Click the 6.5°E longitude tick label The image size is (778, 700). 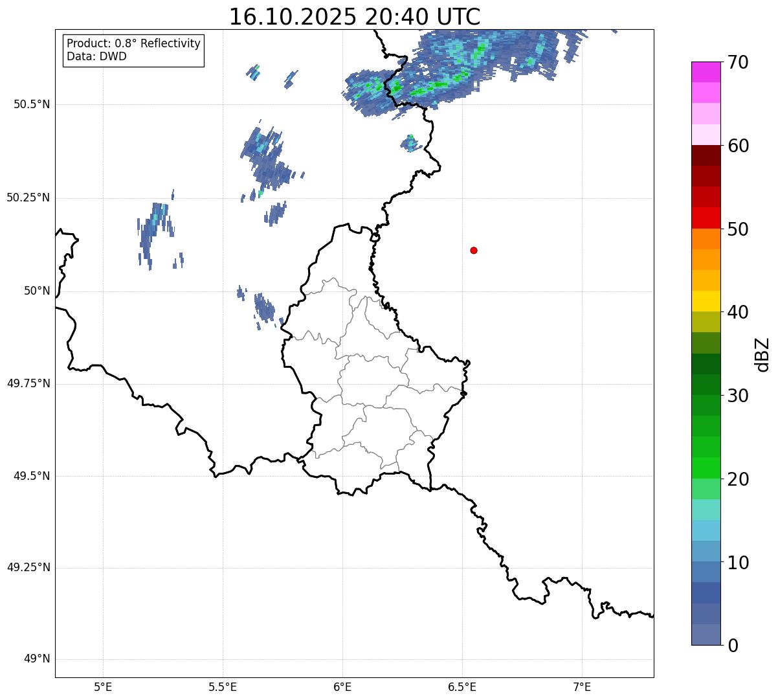[462, 686]
